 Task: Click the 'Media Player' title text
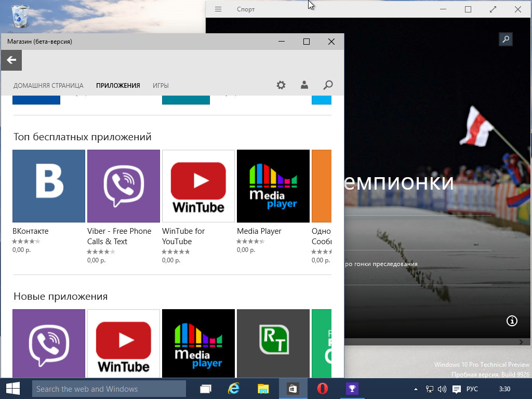(259, 231)
